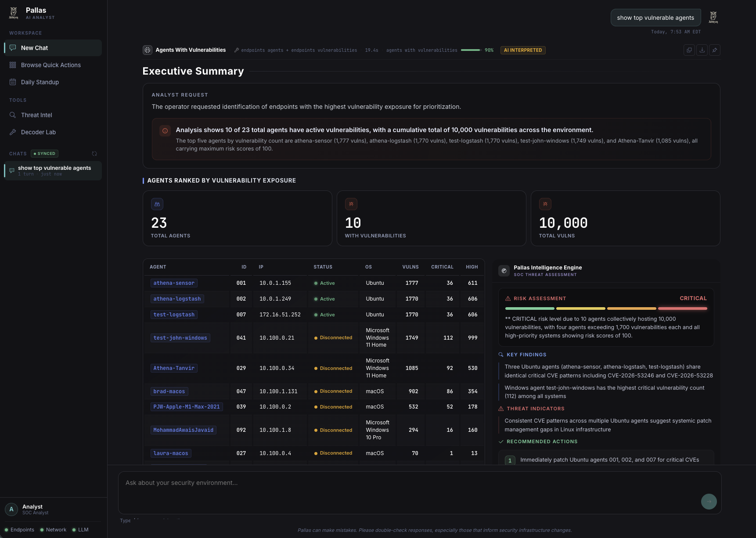
Task: Click the Total Agents card icon
Action: point(157,204)
